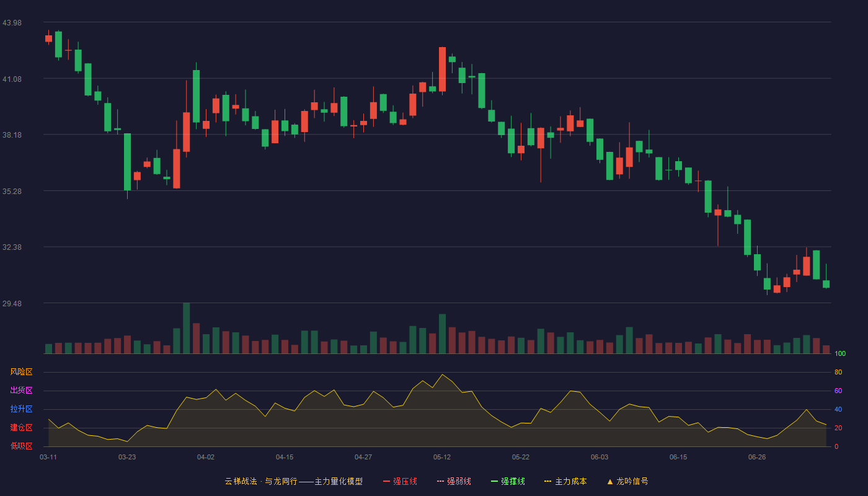This screenshot has height=496, width=868.
Task: Click the 拉升区 zone label
Action: pos(21,409)
